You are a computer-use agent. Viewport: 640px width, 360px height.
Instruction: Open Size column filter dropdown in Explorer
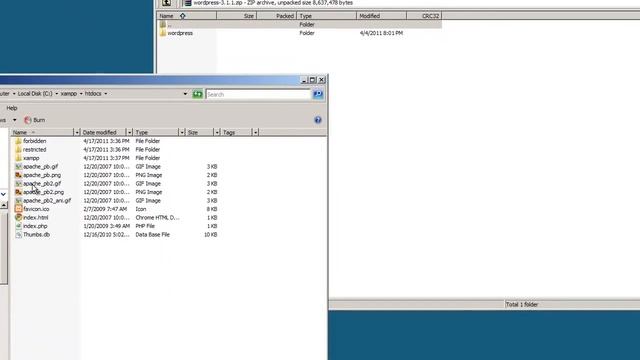[x=217, y=132]
